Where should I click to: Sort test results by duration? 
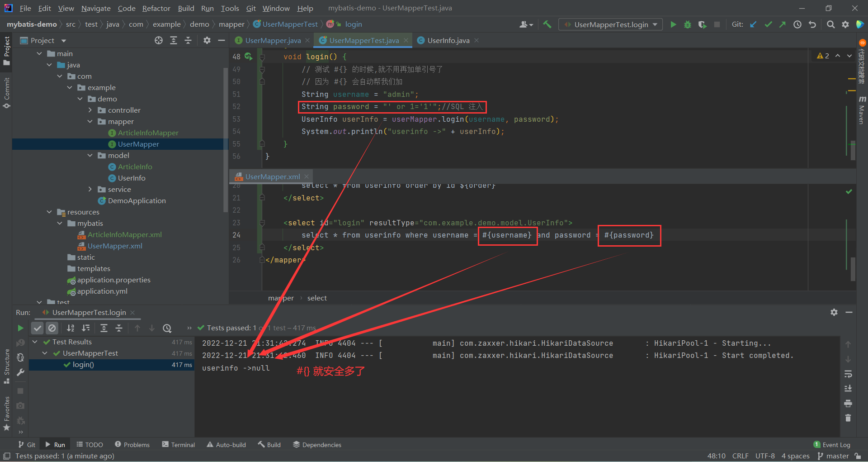[x=85, y=328]
